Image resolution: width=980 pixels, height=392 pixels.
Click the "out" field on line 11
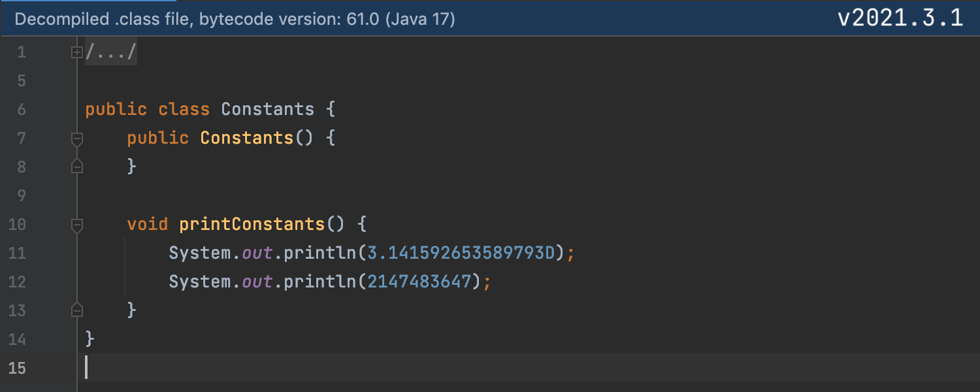click(257, 253)
